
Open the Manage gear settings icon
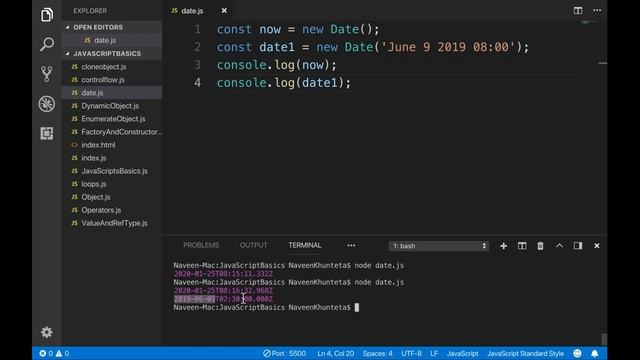click(x=47, y=332)
